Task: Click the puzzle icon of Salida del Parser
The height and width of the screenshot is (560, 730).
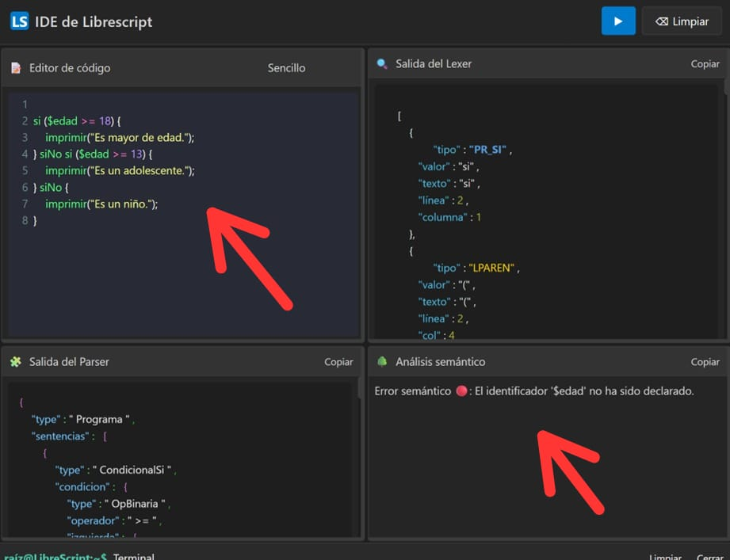Action: click(x=16, y=361)
